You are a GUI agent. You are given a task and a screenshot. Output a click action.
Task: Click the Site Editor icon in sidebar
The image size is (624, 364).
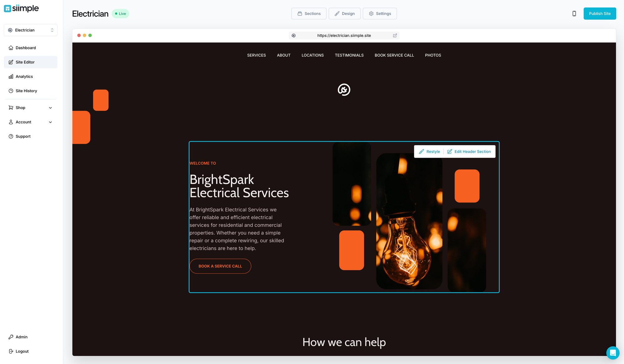[11, 62]
